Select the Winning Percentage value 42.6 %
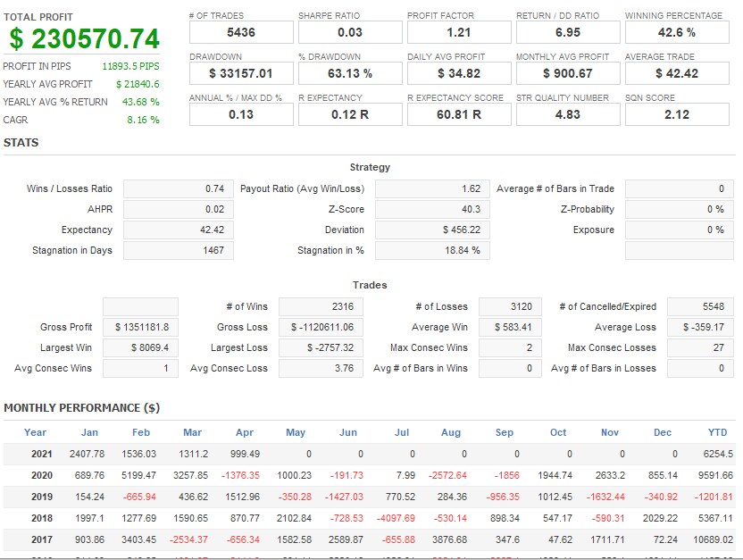Viewport: 743px width, 560px height. pos(677,33)
